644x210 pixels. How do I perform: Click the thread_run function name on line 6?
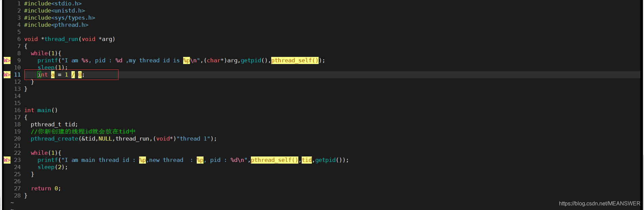(x=61, y=39)
